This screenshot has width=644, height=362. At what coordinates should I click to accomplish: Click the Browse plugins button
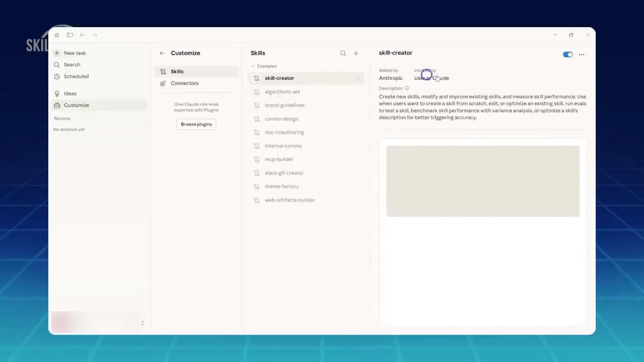pos(196,124)
